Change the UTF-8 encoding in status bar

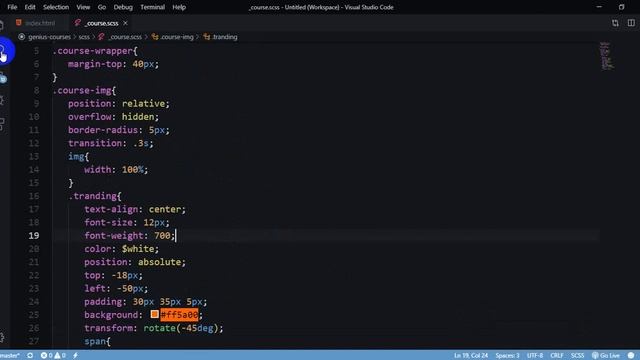pos(535,356)
